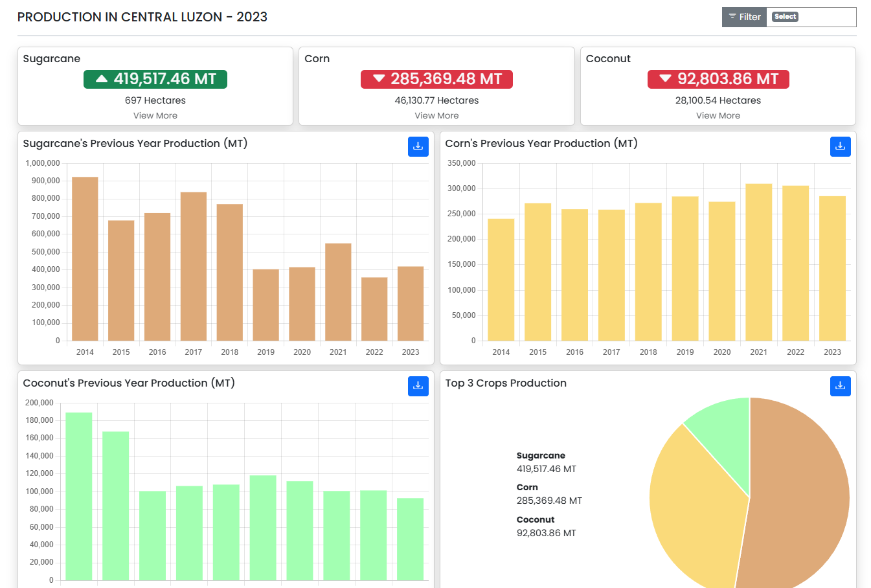Click the red down-arrow Corn production badge
Screen dimensions: 871x588
[x=436, y=79]
